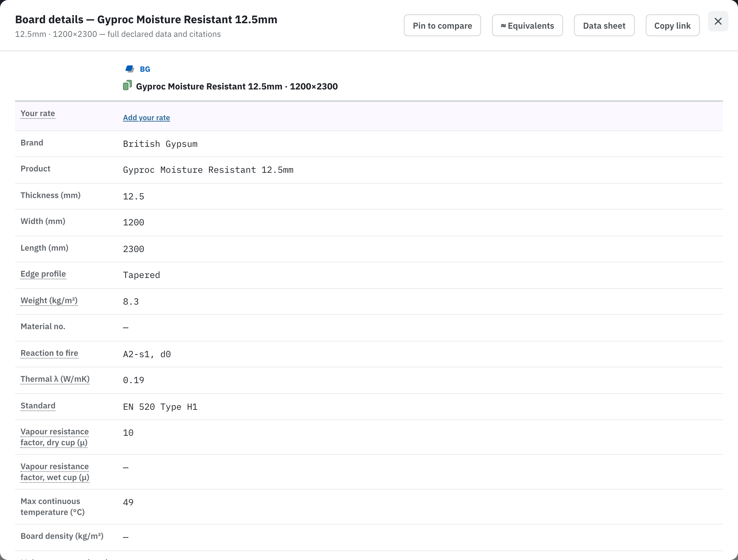This screenshot has height=560, width=738.
Task: Open the Equivalents view
Action: coord(527,26)
